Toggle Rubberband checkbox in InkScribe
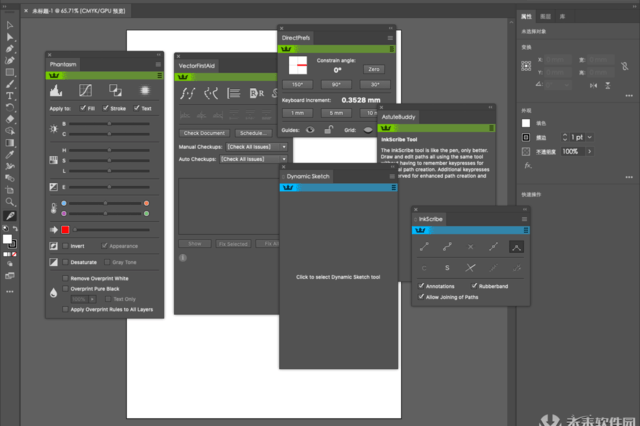The image size is (640, 426). click(x=474, y=286)
